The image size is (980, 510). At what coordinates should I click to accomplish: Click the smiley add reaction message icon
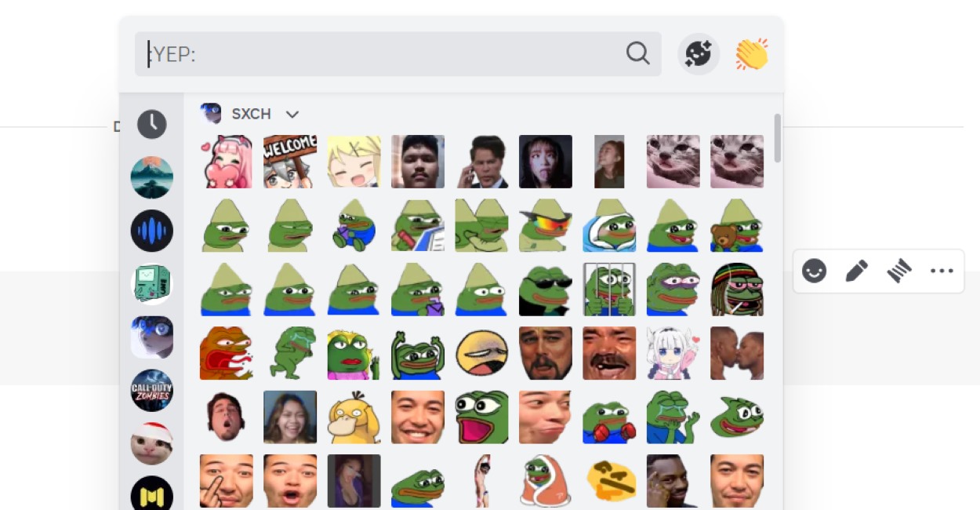pyautogui.click(x=815, y=271)
